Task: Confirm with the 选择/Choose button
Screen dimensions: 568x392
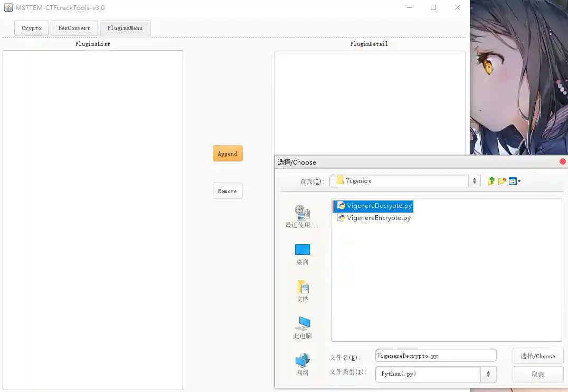Action: tap(537, 356)
